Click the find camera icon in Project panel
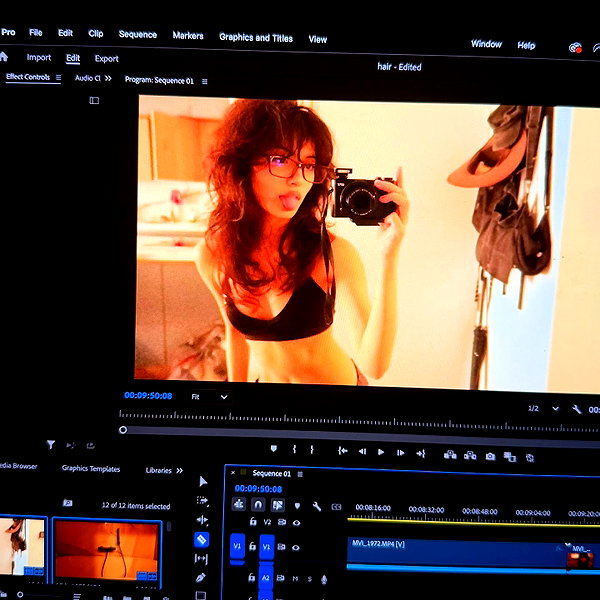The width and height of the screenshot is (600, 600). coord(68,503)
